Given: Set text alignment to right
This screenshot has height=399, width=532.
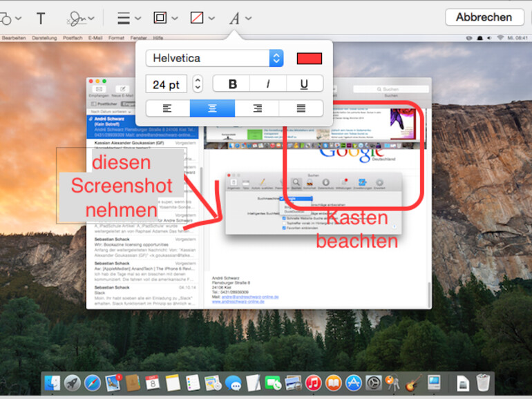Looking at the screenshot, I should 257,108.
